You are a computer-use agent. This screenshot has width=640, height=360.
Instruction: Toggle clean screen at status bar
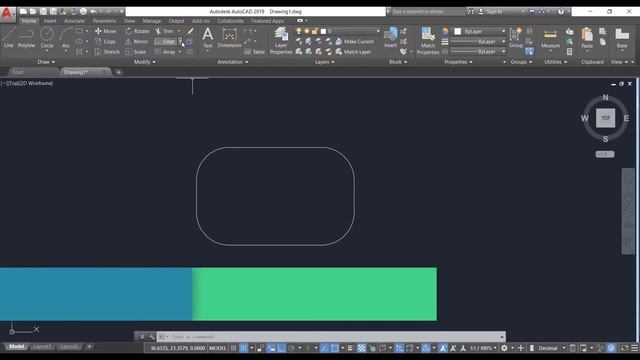pyautogui.click(x=624, y=348)
